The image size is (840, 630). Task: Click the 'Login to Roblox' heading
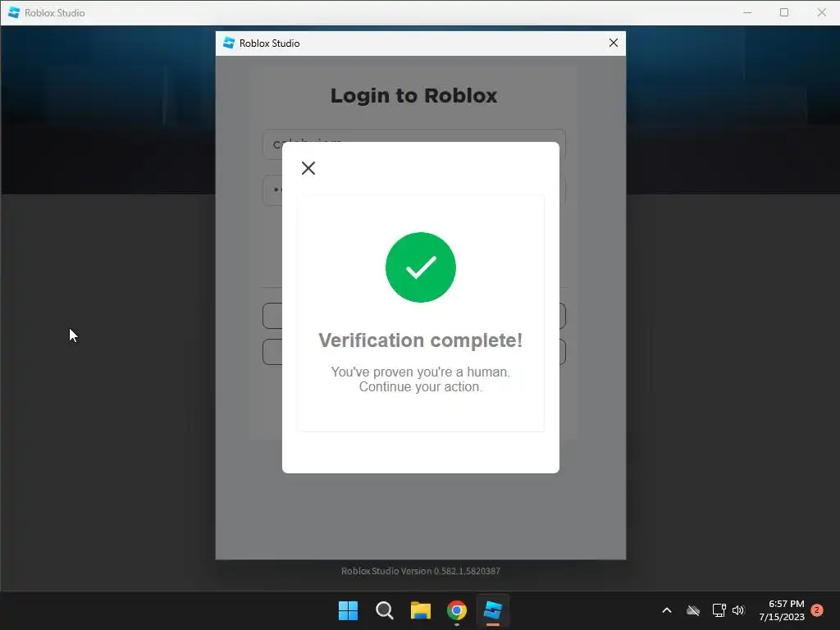coord(413,95)
